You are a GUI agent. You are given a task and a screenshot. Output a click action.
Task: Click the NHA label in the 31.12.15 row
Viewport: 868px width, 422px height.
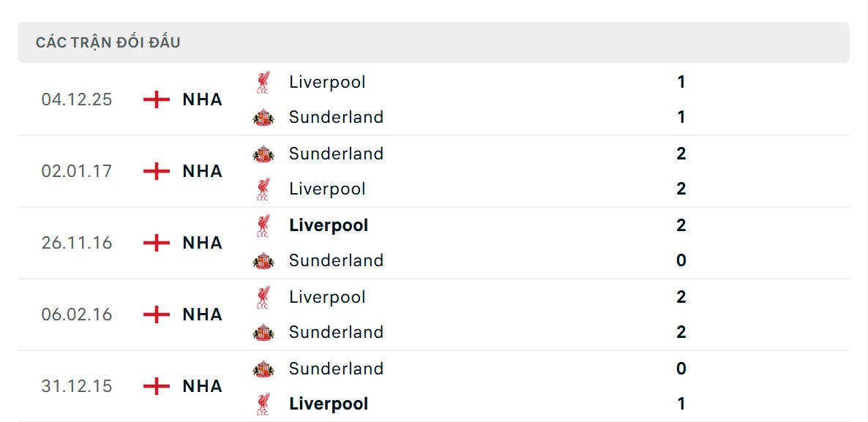[x=201, y=386]
